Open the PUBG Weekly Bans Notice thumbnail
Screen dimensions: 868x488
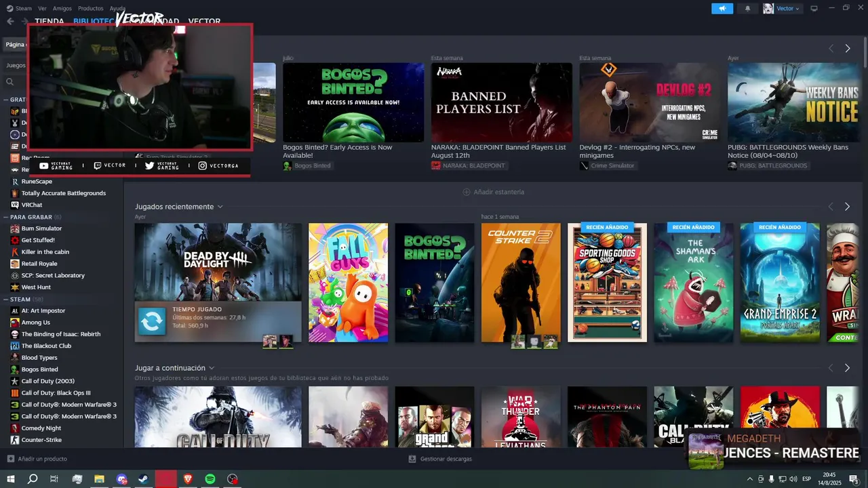point(793,102)
